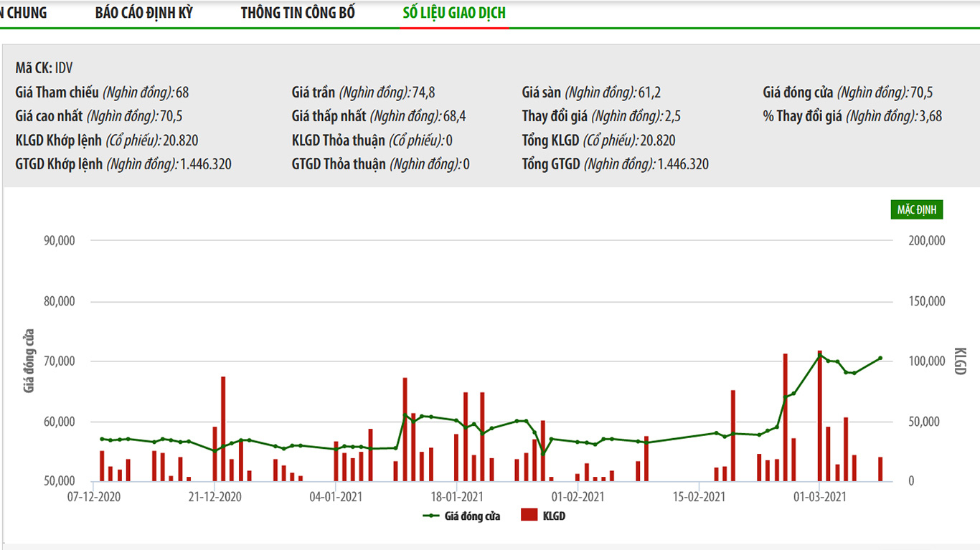Click the tall red bar above 21-12-2020

coord(223,428)
